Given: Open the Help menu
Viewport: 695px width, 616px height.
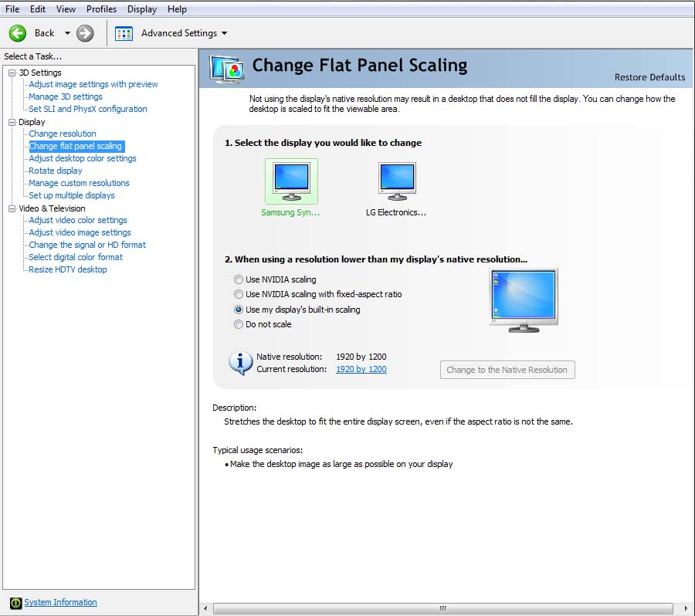Looking at the screenshot, I should (177, 8).
